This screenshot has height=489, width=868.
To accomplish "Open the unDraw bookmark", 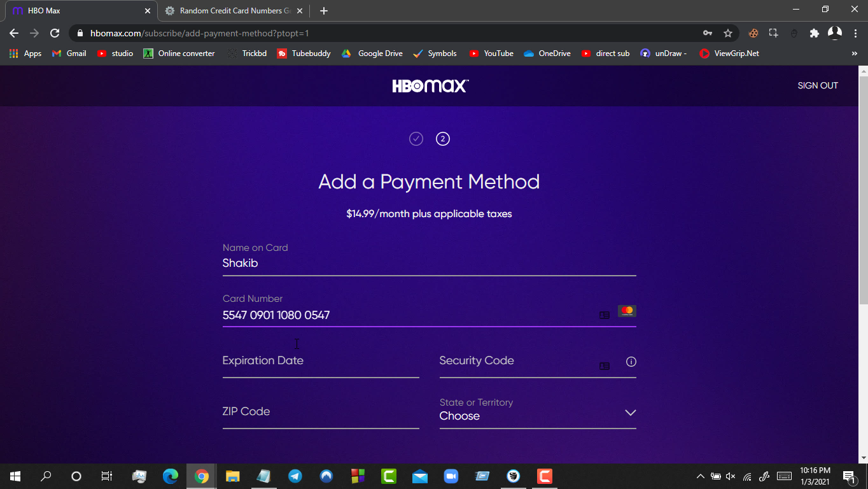I will 664,53.
